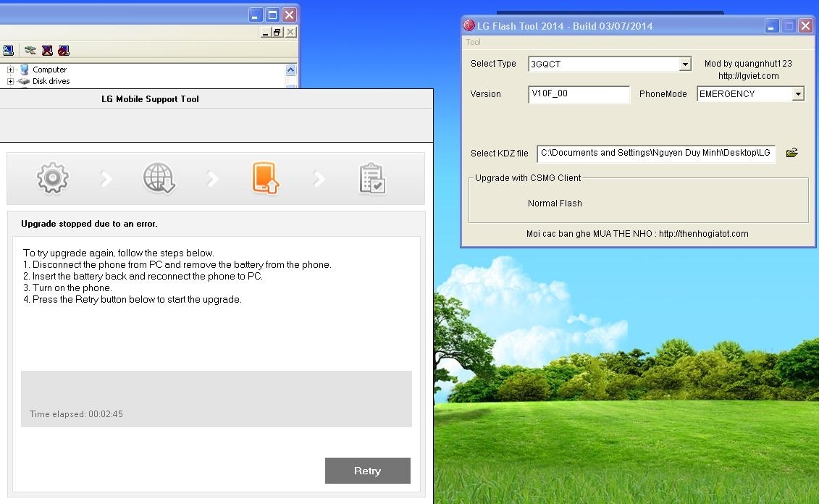Click the globe download step icon
This screenshot has height=504, width=819.
point(159,178)
